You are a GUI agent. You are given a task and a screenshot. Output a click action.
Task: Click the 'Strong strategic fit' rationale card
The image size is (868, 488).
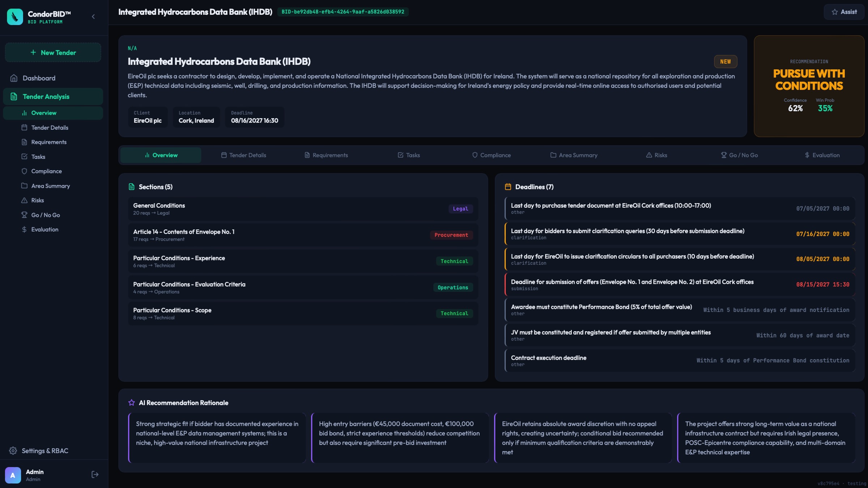[x=217, y=438]
